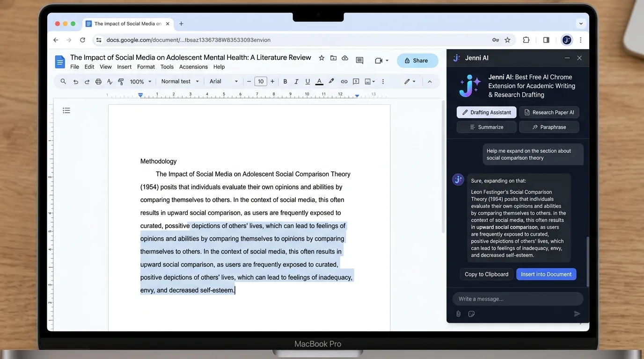Click the Google Docs home icon
The image size is (644, 359).
(60, 62)
